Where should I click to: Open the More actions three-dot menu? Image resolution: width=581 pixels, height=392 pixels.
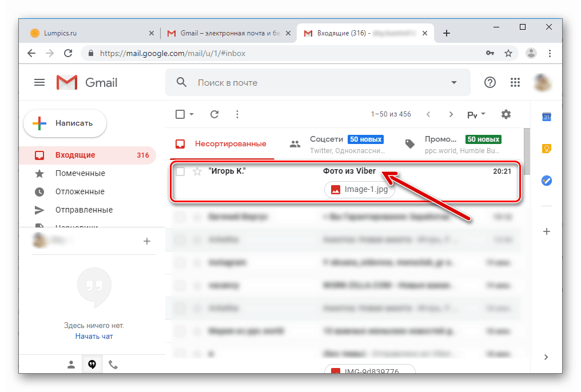point(237,114)
